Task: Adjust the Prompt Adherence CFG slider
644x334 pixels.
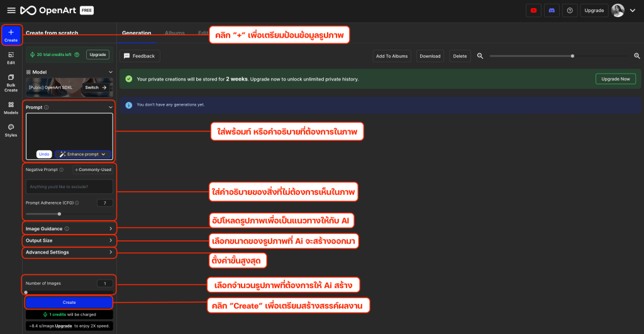Action: 59,214
